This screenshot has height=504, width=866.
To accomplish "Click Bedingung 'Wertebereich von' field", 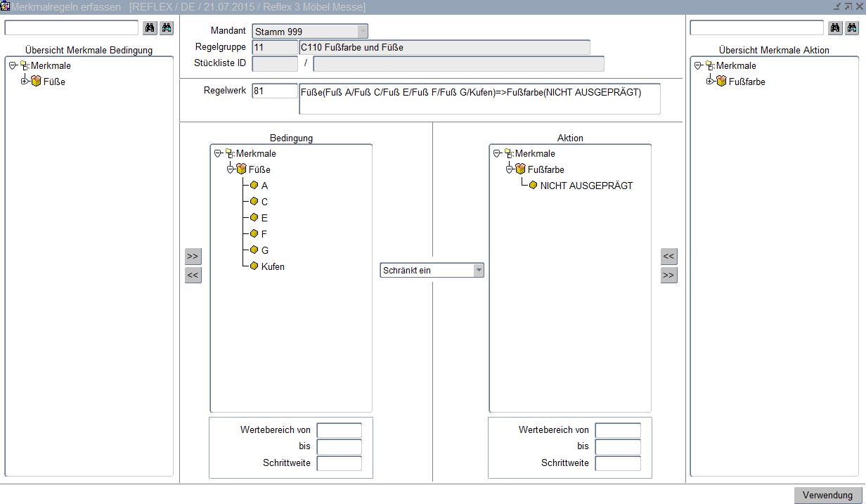I will pyautogui.click(x=339, y=430).
